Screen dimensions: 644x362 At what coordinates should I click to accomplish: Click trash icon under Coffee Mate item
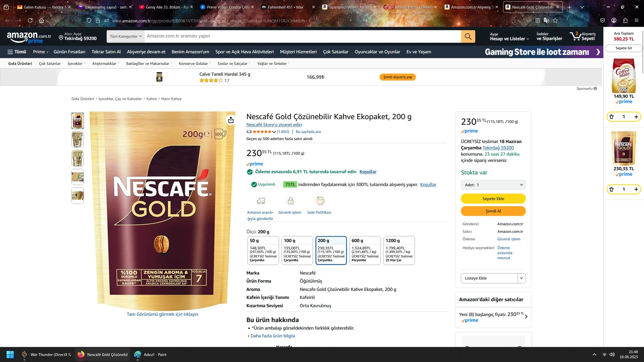coord(611,117)
